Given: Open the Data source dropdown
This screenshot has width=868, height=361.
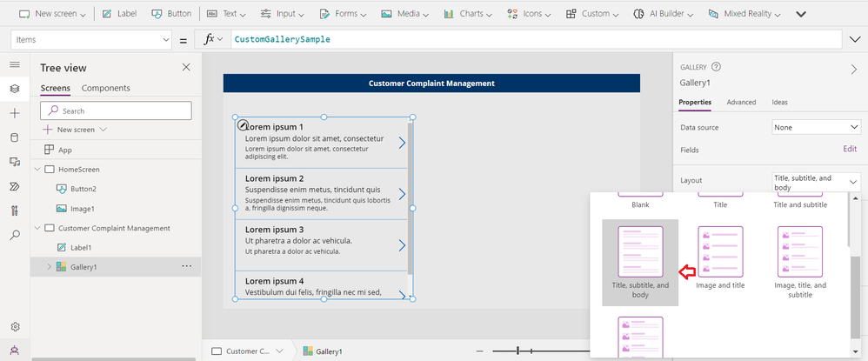Looking at the screenshot, I should click(x=816, y=127).
